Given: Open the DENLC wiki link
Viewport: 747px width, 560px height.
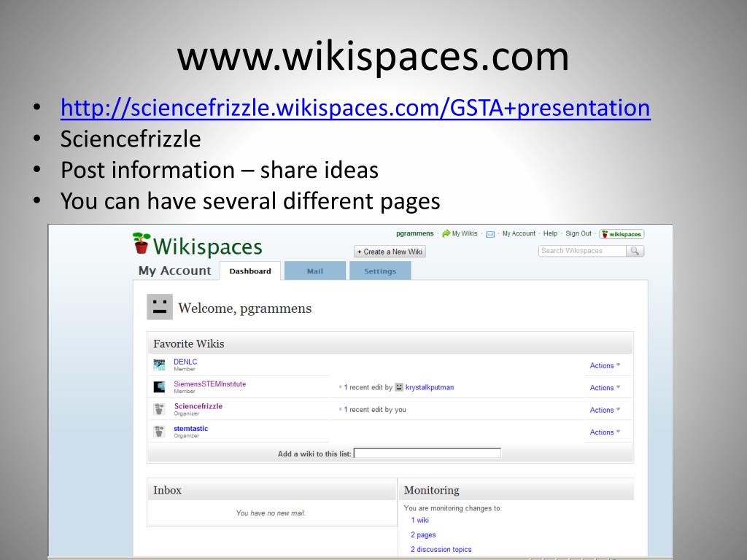Looking at the screenshot, I should tap(185, 362).
